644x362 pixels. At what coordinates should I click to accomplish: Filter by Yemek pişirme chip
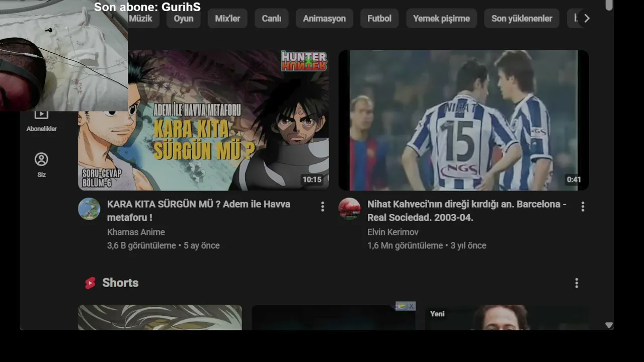pyautogui.click(x=441, y=19)
